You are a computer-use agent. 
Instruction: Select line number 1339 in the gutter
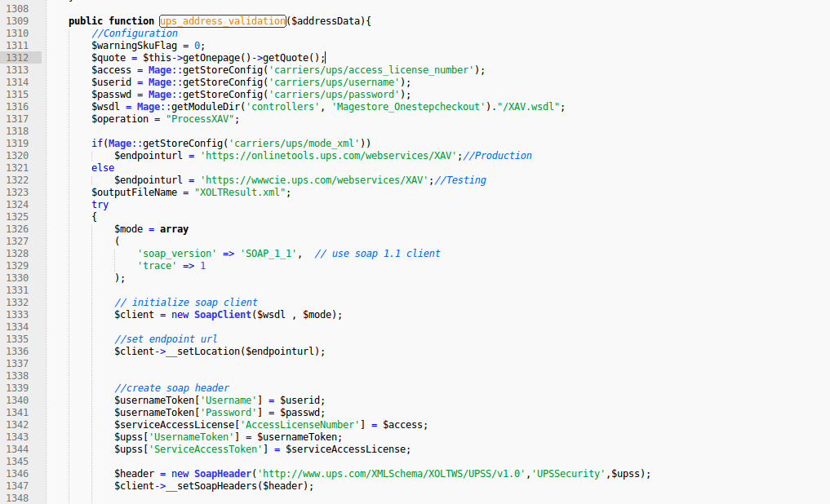17,388
